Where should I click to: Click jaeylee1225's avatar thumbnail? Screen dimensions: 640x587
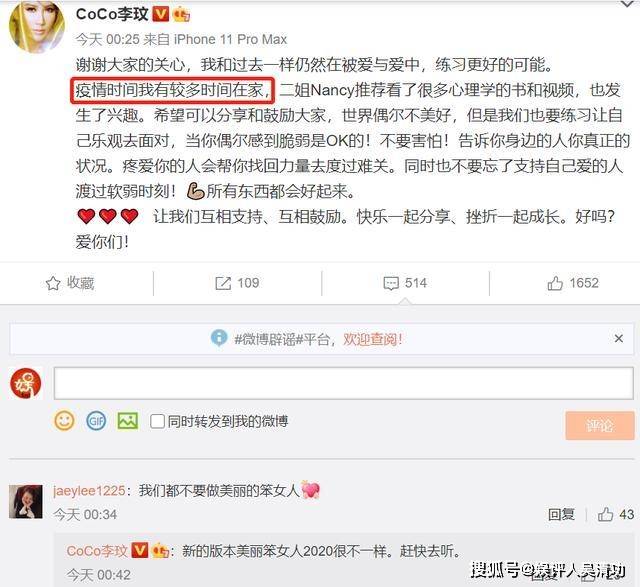coord(26,501)
